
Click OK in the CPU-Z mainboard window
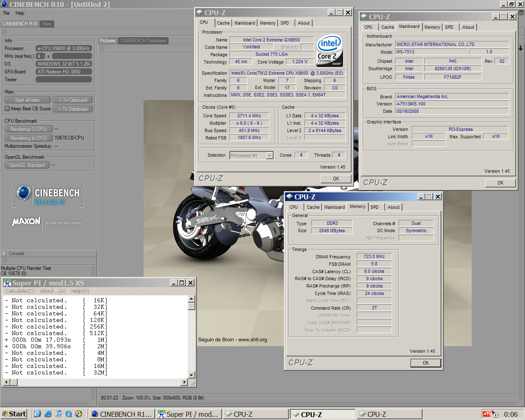tap(500, 183)
